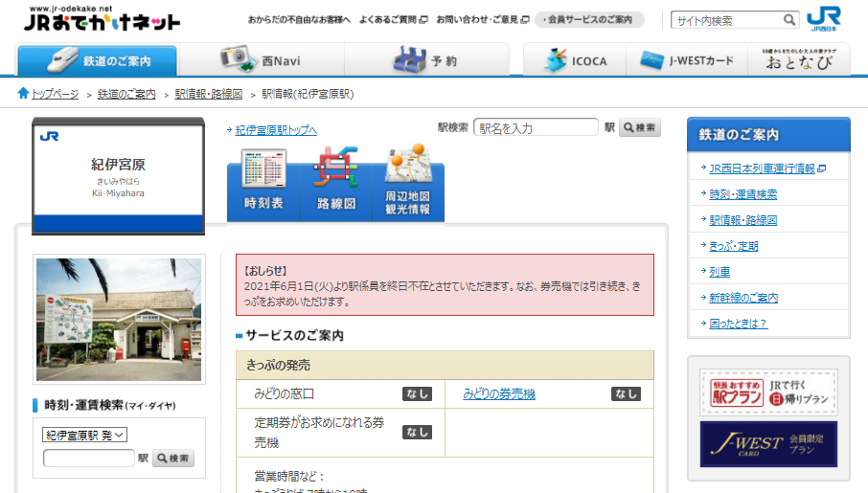
Task: Open おからだの不自由なお客様へ link
Action: (299, 19)
